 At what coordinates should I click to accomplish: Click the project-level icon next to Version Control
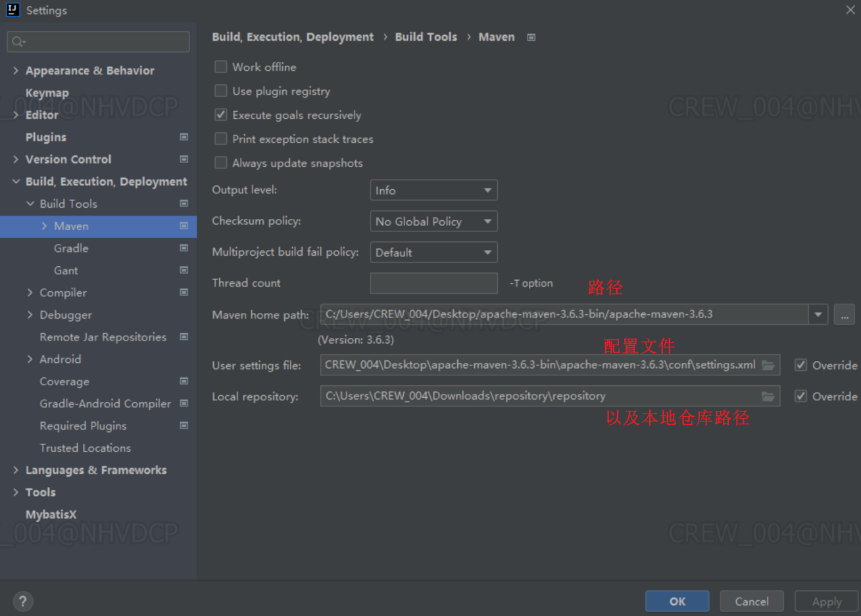[184, 159]
